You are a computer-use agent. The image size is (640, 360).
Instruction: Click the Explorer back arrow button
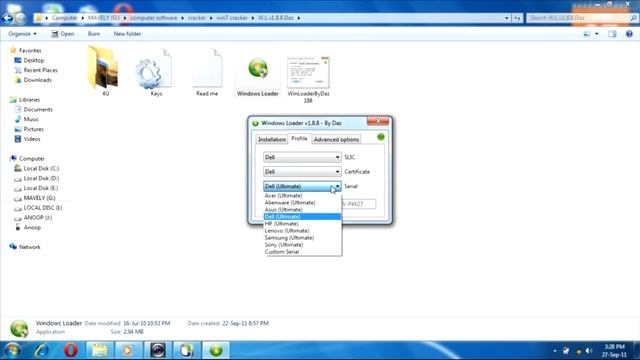[x=7, y=18]
